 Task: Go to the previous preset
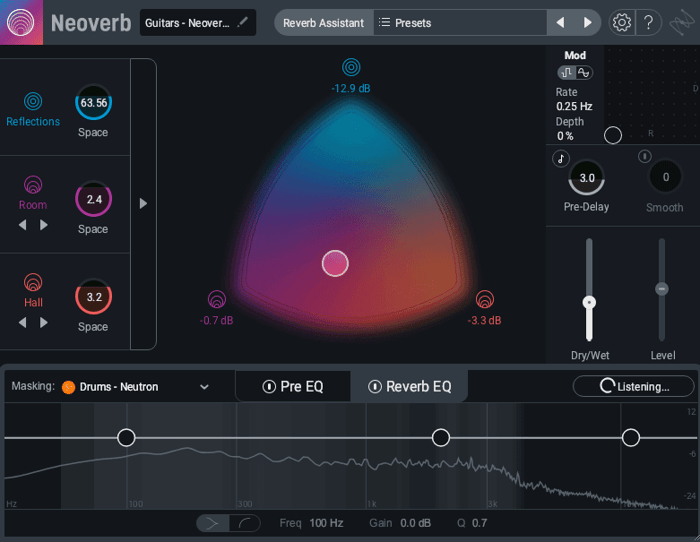pos(561,22)
